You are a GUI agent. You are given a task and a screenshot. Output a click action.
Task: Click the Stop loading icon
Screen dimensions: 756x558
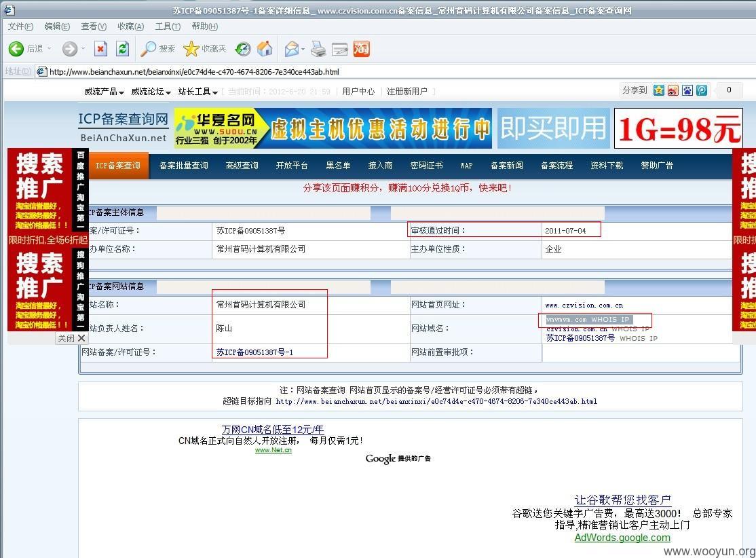pyautogui.click(x=100, y=49)
